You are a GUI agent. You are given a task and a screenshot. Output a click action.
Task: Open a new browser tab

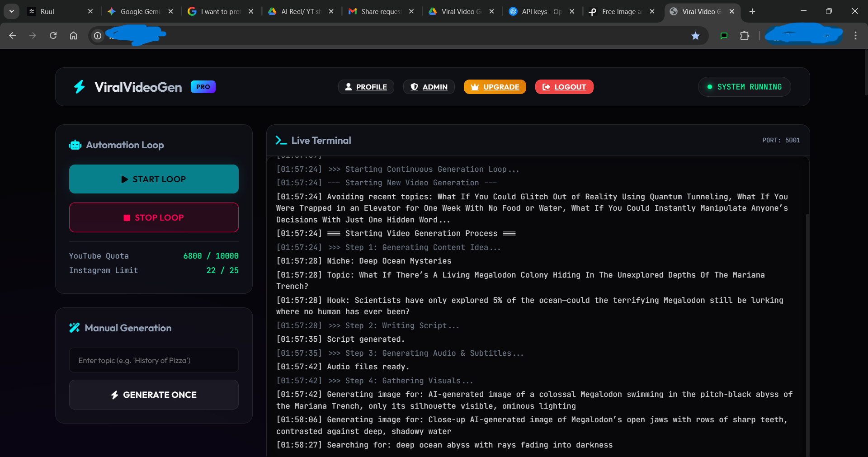point(752,11)
